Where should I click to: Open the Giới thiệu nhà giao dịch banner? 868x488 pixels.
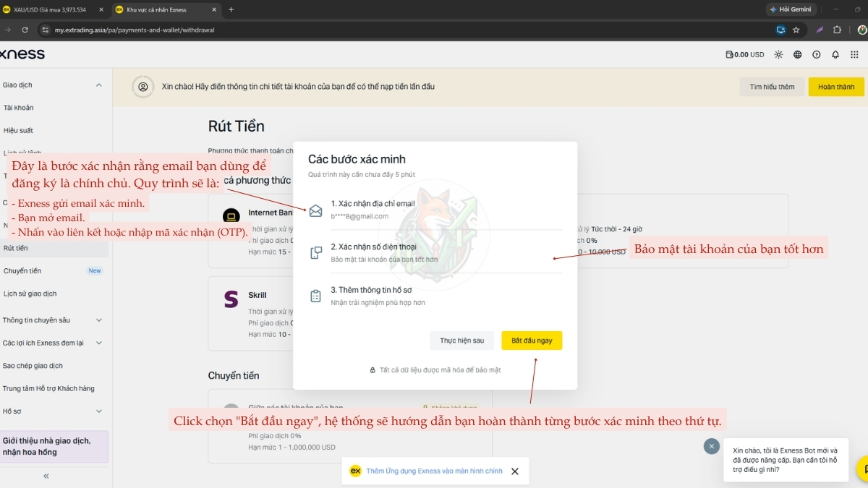point(54,447)
